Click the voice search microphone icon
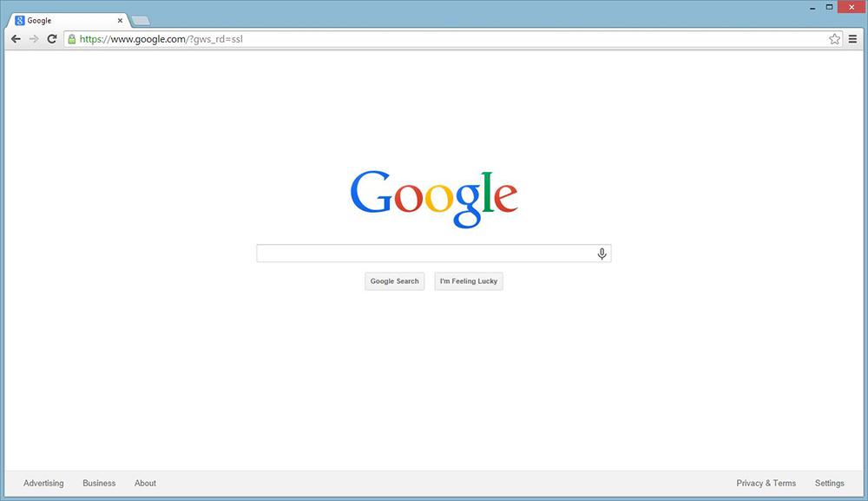The image size is (868, 501). click(602, 253)
